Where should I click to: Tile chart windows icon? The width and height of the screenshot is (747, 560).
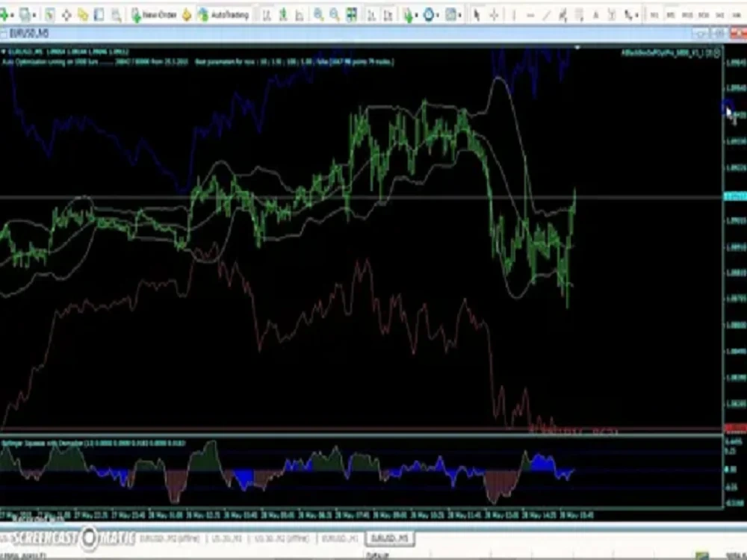point(351,15)
